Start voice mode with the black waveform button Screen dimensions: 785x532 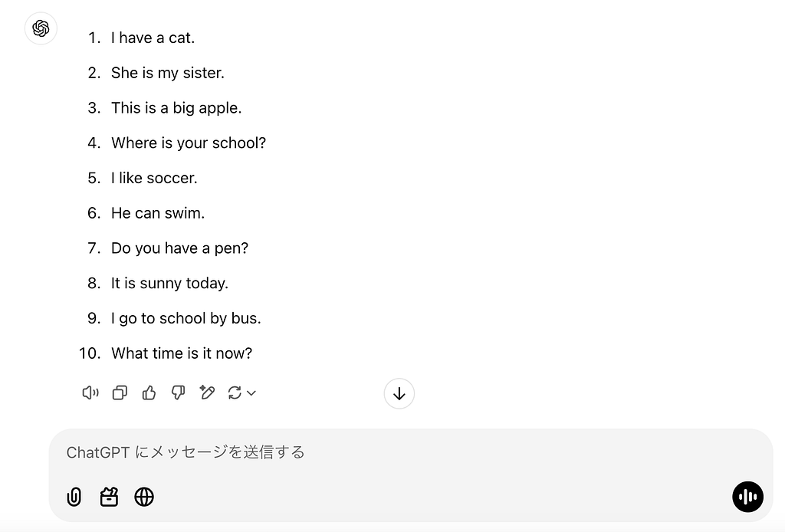click(x=747, y=497)
